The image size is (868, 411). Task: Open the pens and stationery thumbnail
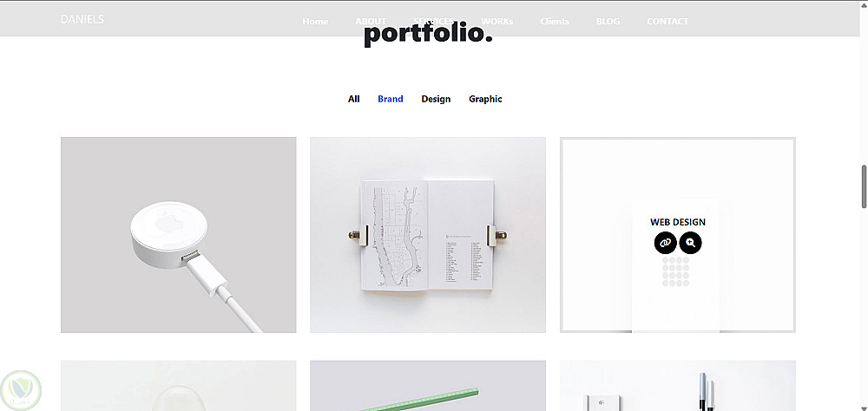pos(678,386)
